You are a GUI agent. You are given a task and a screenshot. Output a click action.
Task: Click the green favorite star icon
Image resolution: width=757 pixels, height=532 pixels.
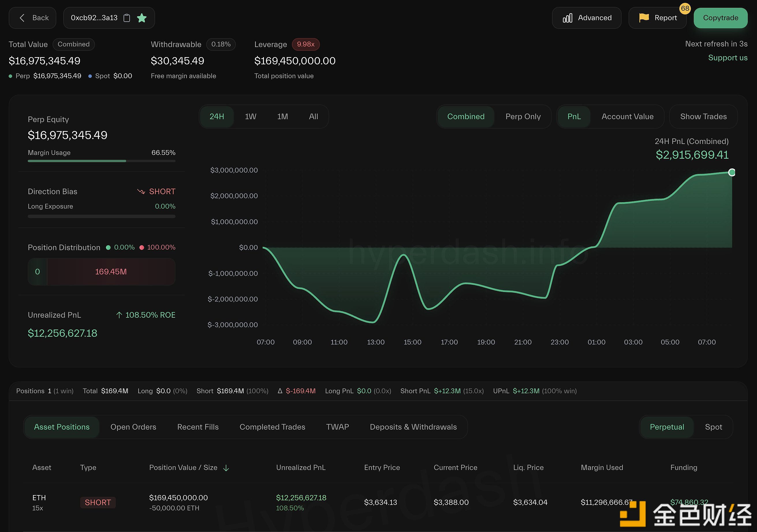[142, 18]
